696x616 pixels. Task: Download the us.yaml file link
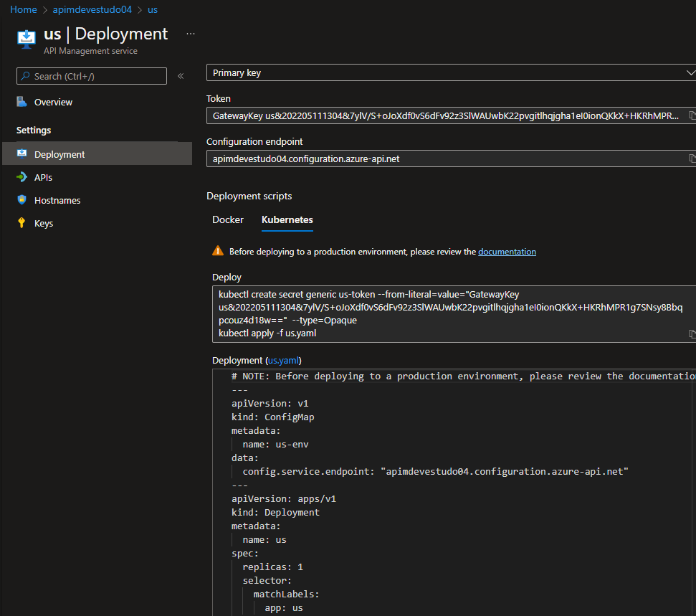pos(284,360)
